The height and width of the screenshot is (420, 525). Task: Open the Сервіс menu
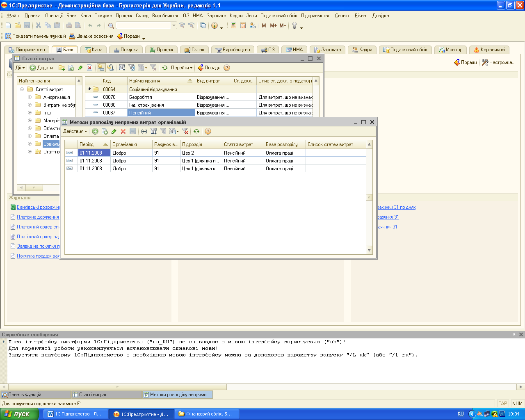342,16
